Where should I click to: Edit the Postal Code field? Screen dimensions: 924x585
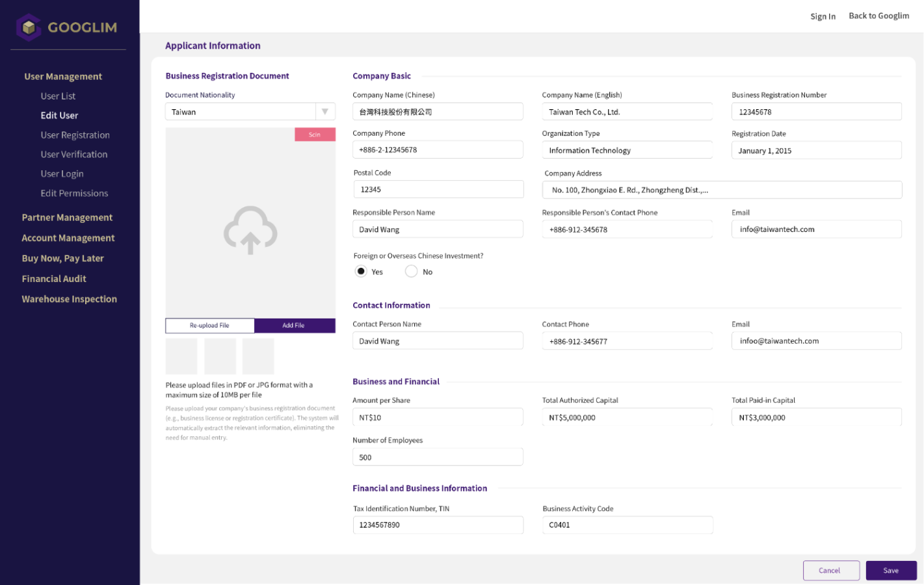[438, 189]
